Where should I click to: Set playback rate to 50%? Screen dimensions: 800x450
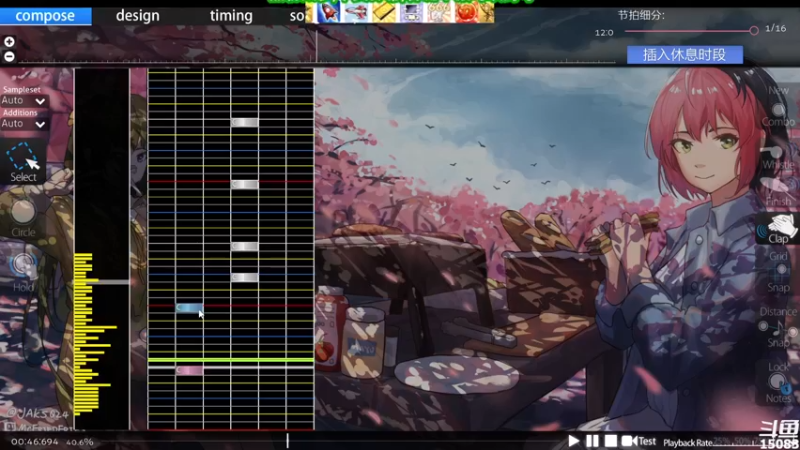[742, 441]
